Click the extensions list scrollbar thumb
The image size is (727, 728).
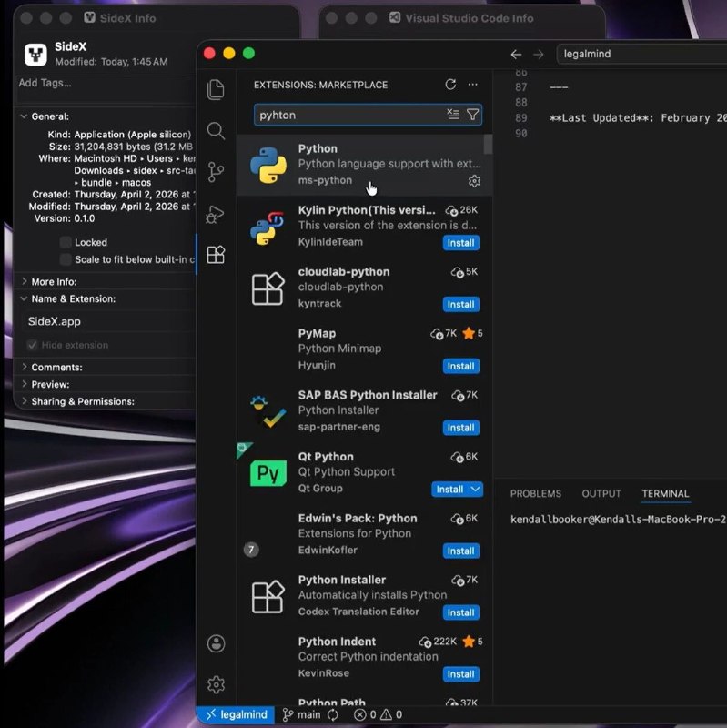click(488, 144)
